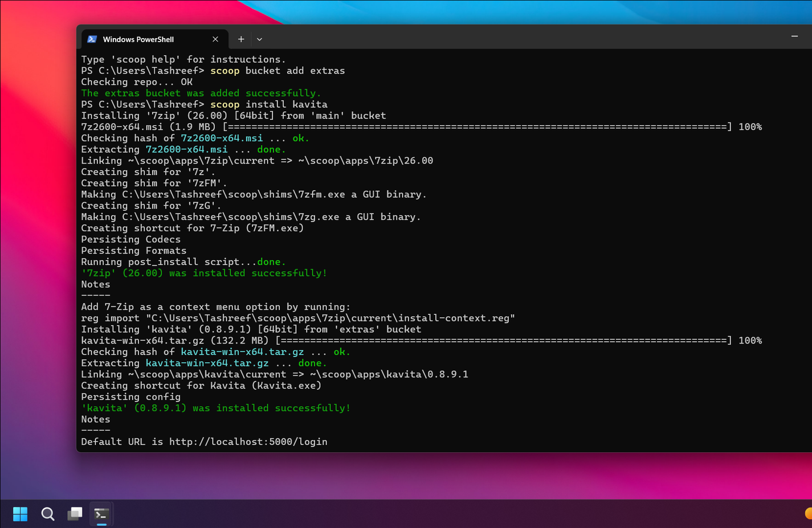Click 'Persisting Formats' line
This screenshot has height=528, width=812.
(134, 251)
